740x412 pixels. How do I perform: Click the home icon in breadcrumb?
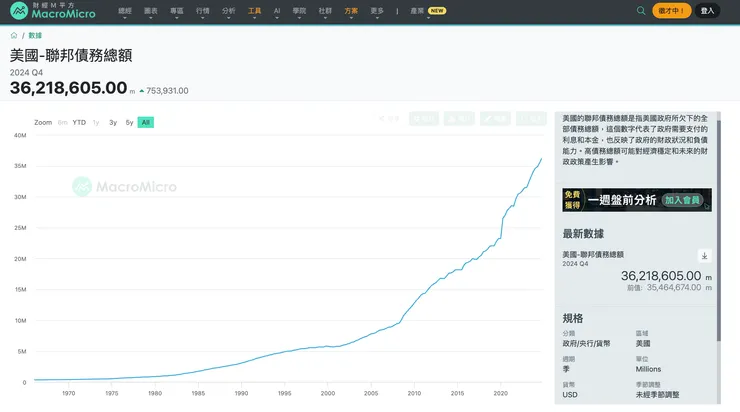pos(14,35)
